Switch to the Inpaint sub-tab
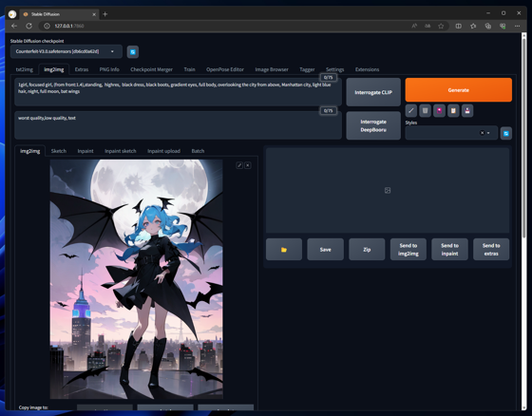Viewport: 532px width, 416px height. 85,151
